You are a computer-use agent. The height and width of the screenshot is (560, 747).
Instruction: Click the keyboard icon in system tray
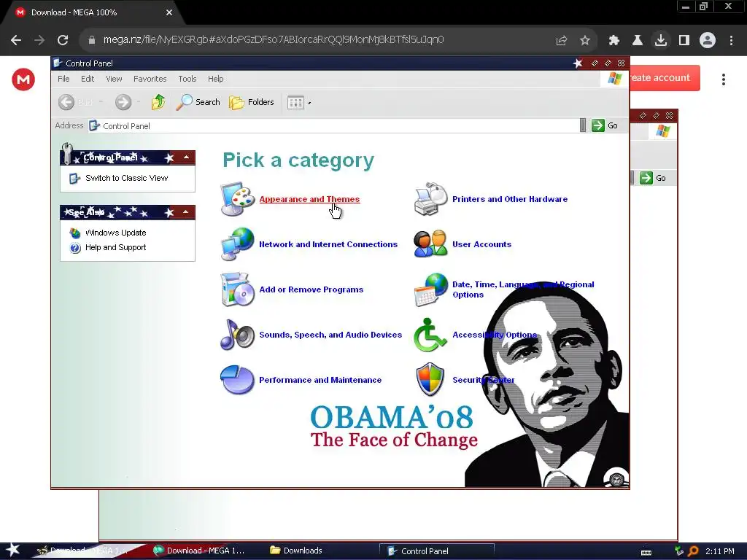point(646,553)
